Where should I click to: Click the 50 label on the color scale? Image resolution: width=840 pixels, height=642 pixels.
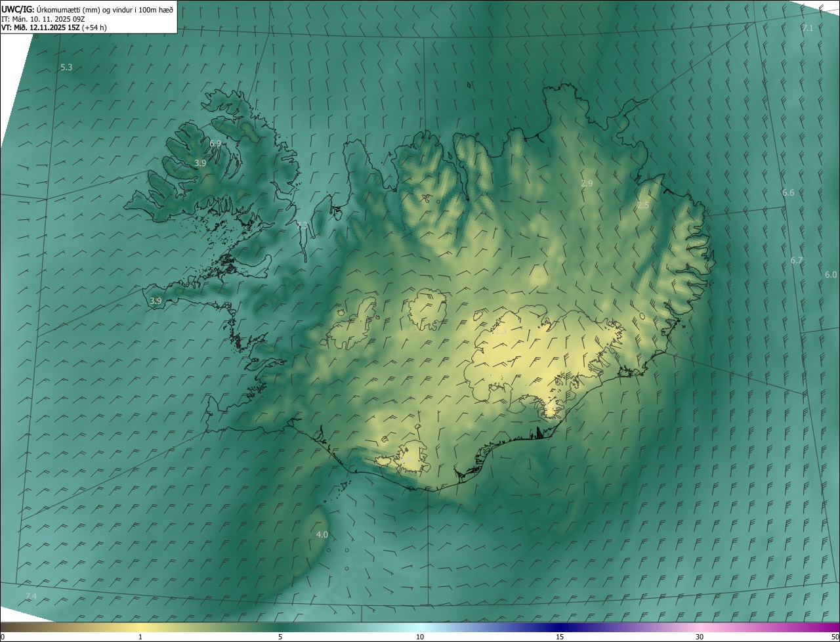click(x=835, y=637)
